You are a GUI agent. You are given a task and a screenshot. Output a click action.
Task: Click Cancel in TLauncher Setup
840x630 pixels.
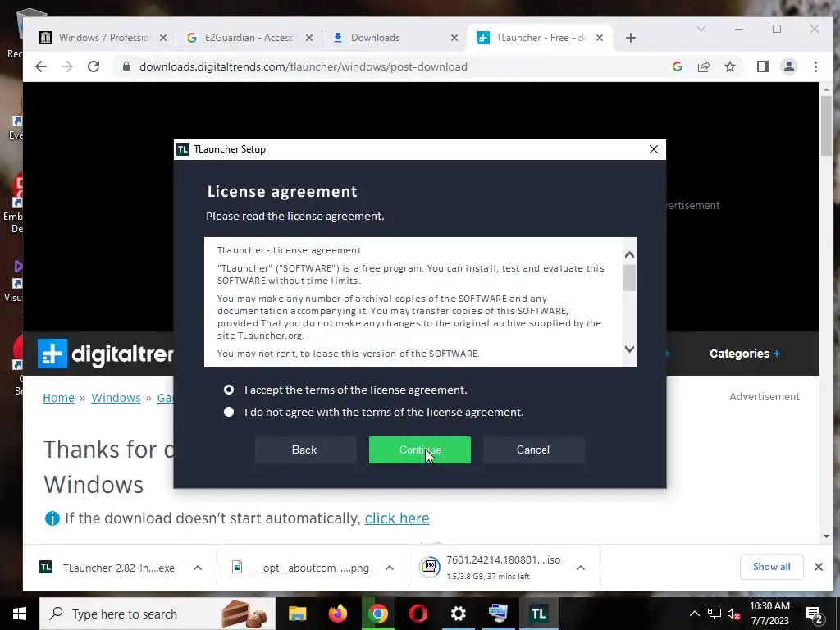click(533, 450)
